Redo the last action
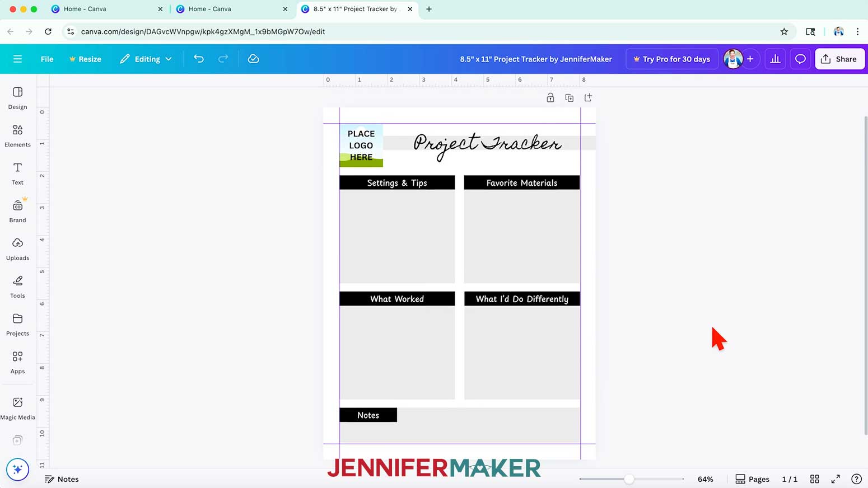868x488 pixels. 223,59
